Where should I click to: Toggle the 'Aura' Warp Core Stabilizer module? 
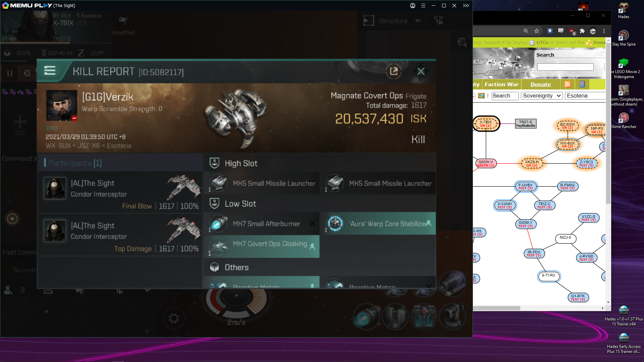click(379, 224)
